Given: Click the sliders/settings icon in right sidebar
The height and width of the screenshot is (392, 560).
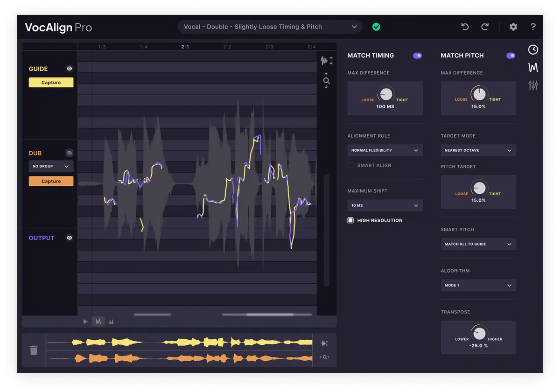Looking at the screenshot, I should (532, 85).
